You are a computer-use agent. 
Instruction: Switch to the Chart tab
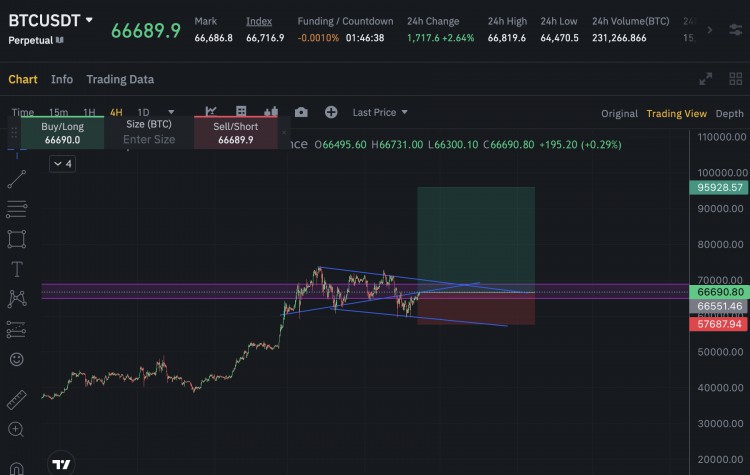click(22, 79)
